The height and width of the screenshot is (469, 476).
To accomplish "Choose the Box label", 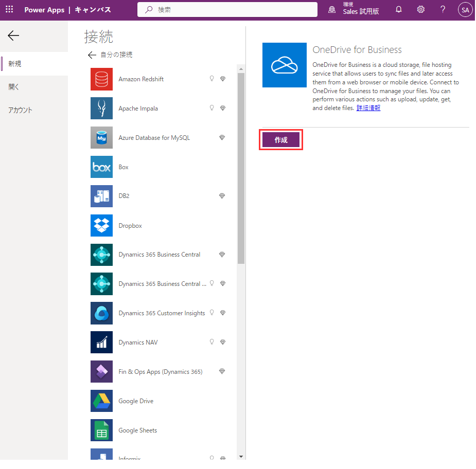I will (124, 167).
